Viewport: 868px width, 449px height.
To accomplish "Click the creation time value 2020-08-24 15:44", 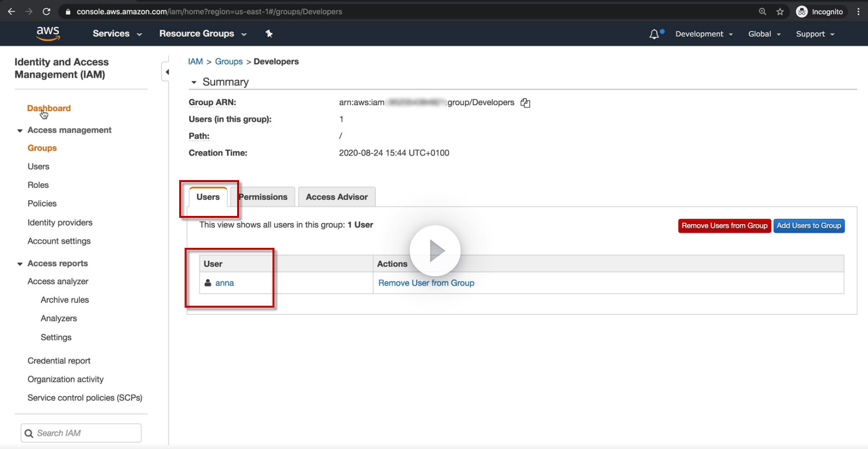I will tap(394, 153).
